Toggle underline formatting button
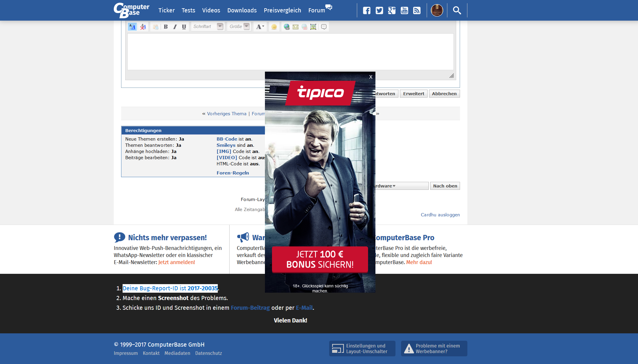638x364 pixels. [184, 27]
